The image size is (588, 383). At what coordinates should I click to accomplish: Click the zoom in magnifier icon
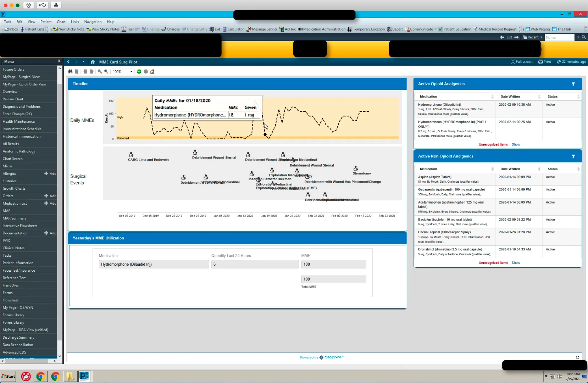106,72
